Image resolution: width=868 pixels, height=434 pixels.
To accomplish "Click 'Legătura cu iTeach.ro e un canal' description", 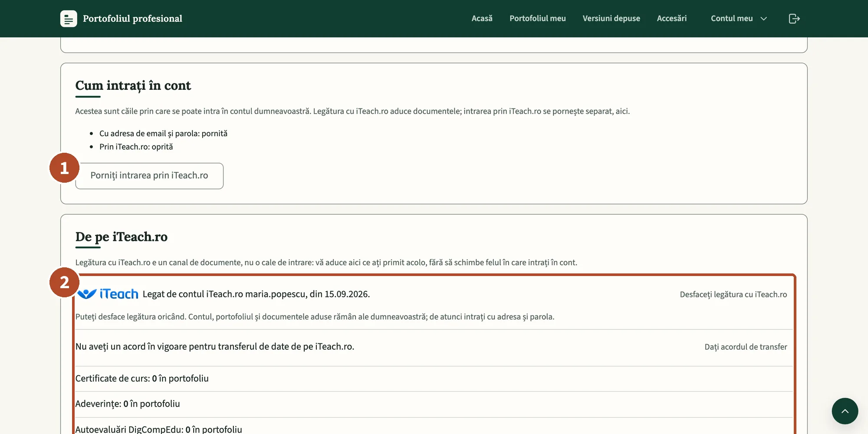I will click(326, 263).
